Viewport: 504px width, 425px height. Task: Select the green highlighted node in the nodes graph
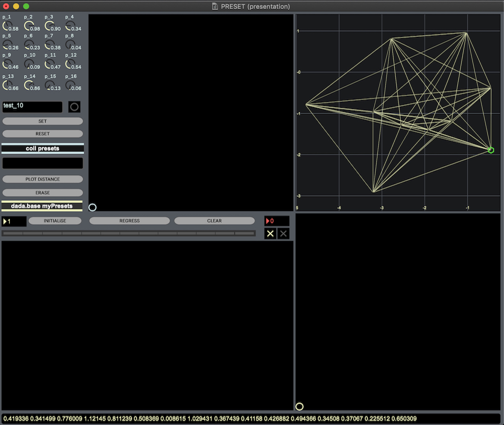[490, 150]
